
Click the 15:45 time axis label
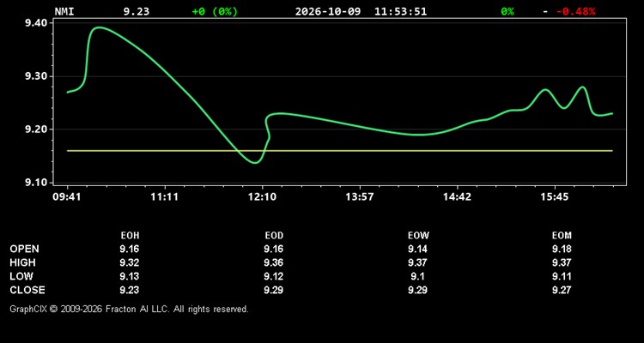pos(554,197)
